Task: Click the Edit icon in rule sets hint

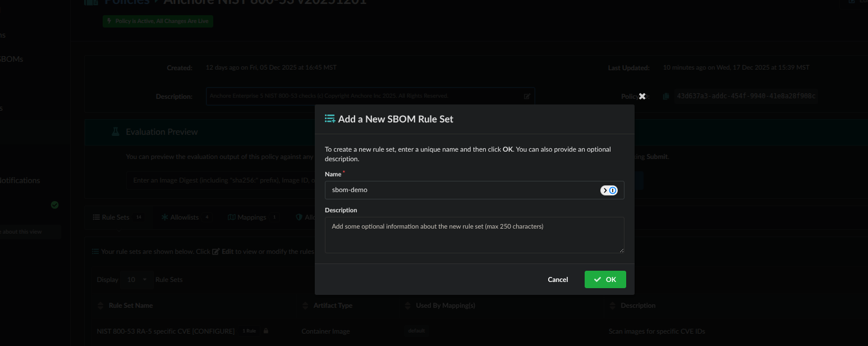Action: coord(216,252)
